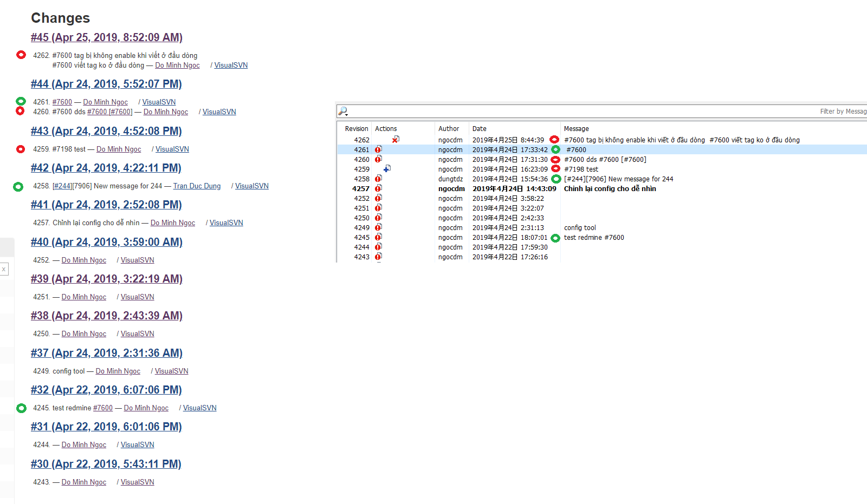The height and width of the screenshot is (504, 867).
Task: Open build #41 (Apr 24, 2019, 2:52:08 PM)
Action: 106,205
